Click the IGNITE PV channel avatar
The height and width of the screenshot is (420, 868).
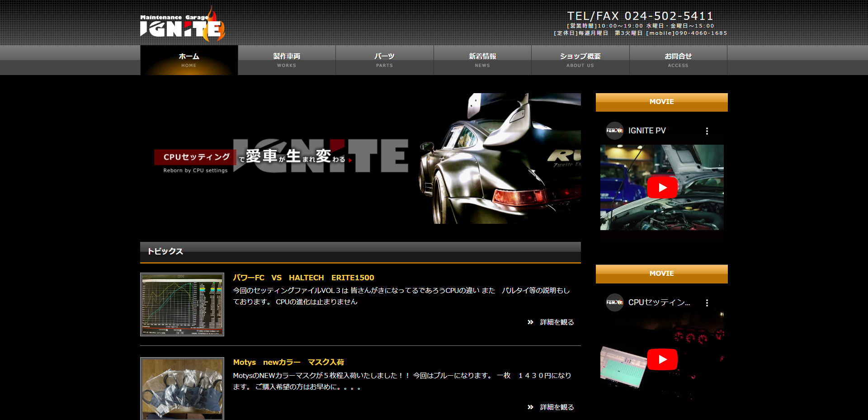(614, 131)
